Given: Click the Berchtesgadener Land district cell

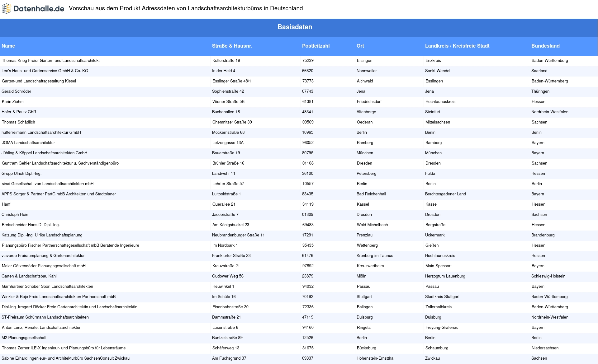Looking at the screenshot, I should [x=445, y=194].
